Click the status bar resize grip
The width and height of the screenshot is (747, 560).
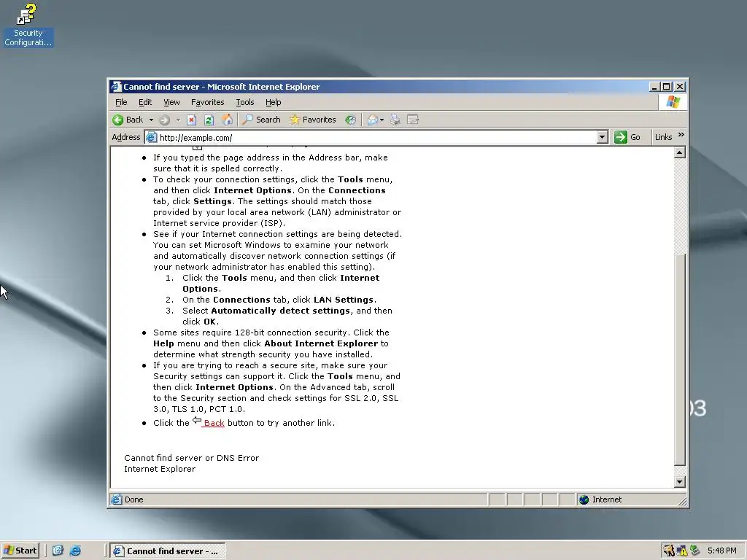coord(682,500)
